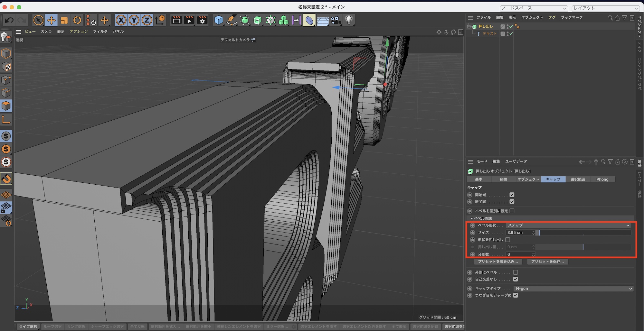Collapse the ベベル両端 section
The width and height of the screenshot is (644, 331).
click(x=471, y=218)
